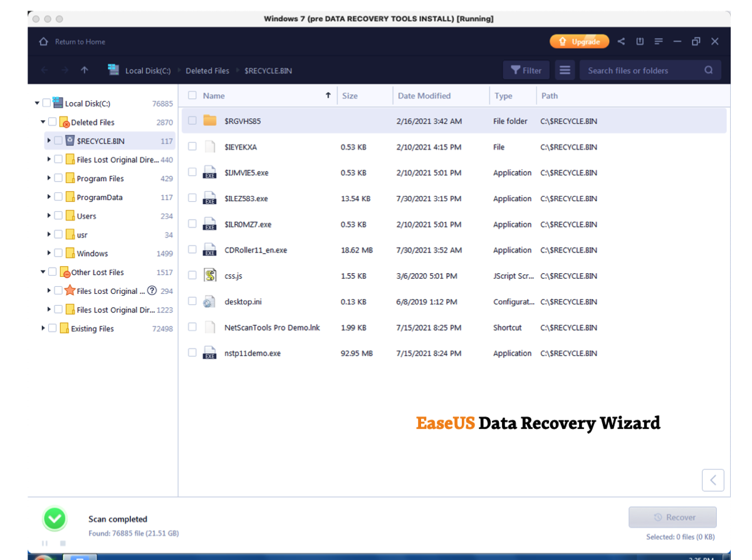The width and height of the screenshot is (752, 560).
Task: Click the help icon beside Files Lost Original
Action: 152,291
